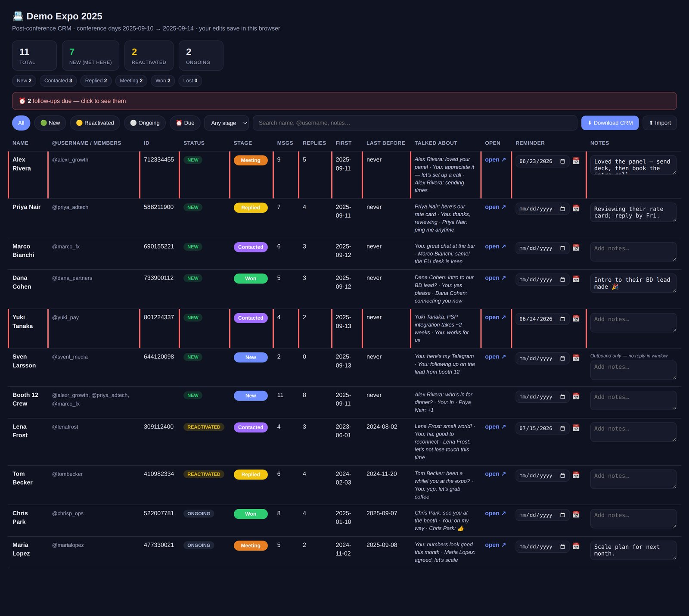Screen dimensions: 689x616
Task: Focus the search name or username field
Action: [x=415, y=123]
